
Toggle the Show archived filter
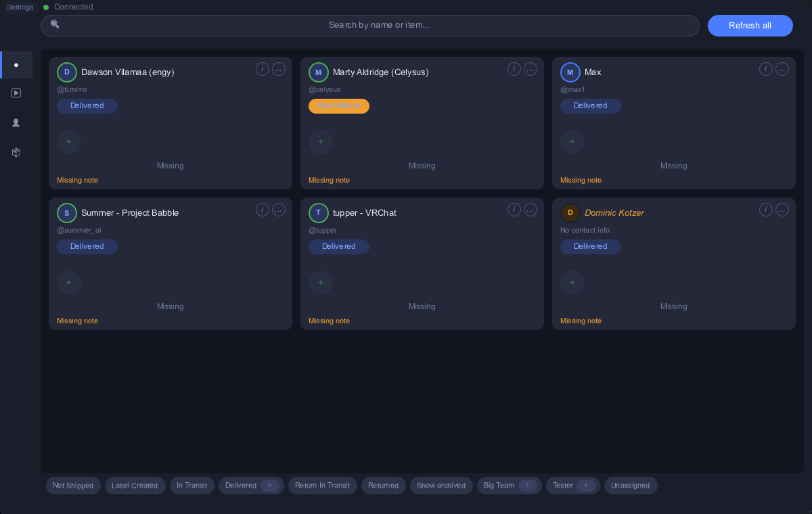pos(441,486)
